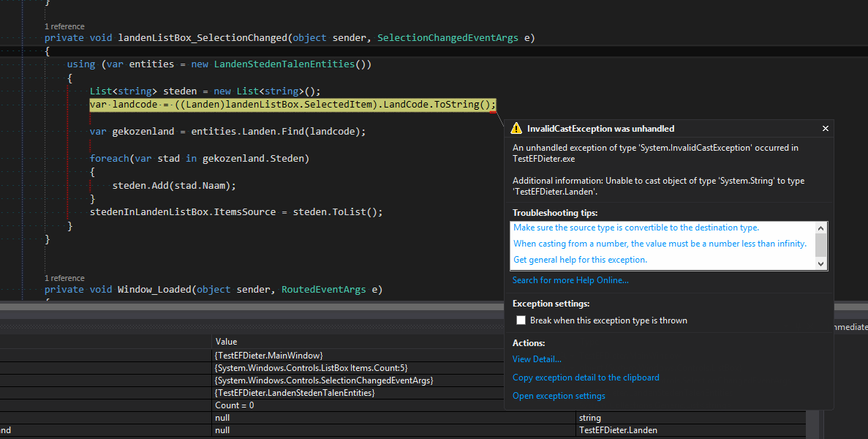Click the troubleshooting tips scrollbar thumb
The width and height of the screenshot is (868, 439).
pos(820,244)
